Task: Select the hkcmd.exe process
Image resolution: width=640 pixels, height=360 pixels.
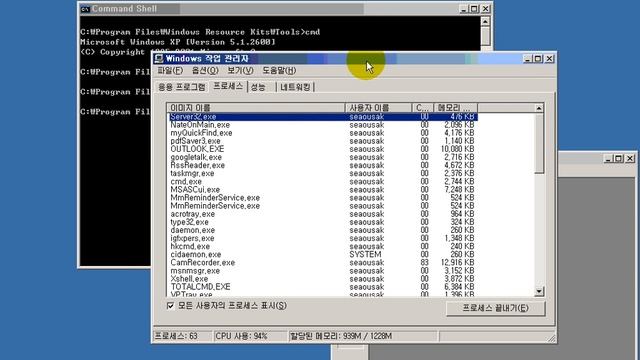Action: [190, 247]
